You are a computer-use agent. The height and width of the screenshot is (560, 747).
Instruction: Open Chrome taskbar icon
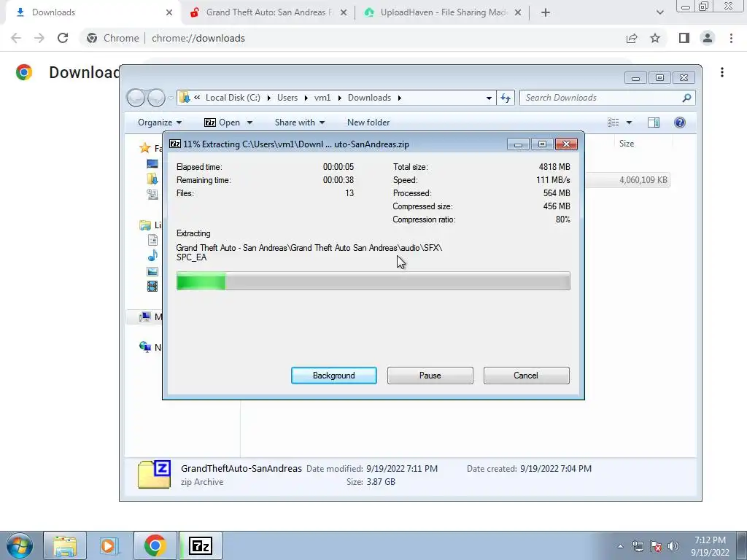tap(155, 545)
